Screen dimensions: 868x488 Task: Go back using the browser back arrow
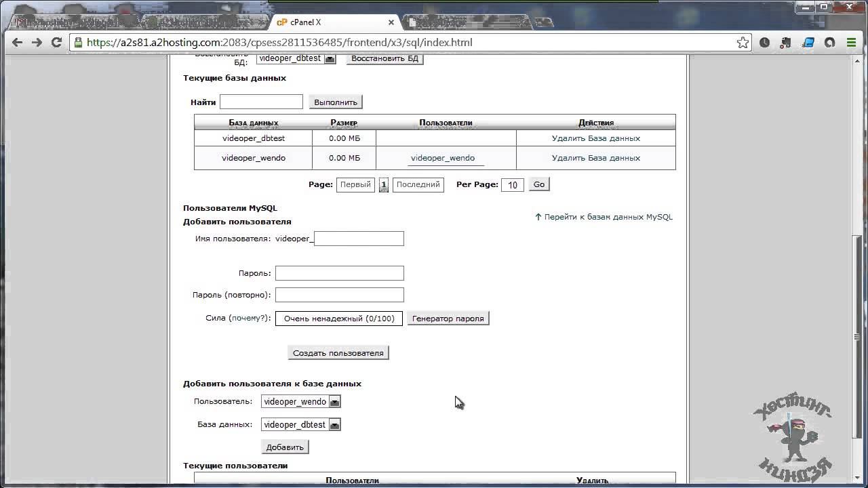coord(18,42)
